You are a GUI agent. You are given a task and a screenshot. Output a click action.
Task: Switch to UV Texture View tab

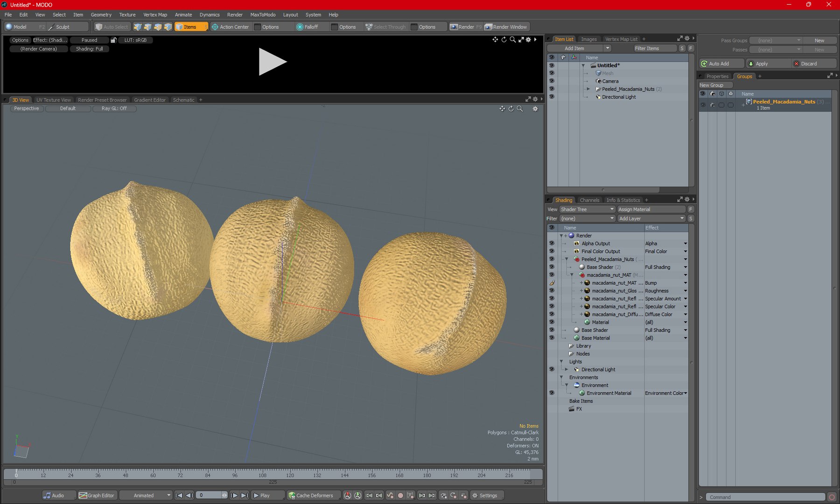coord(54,100)
